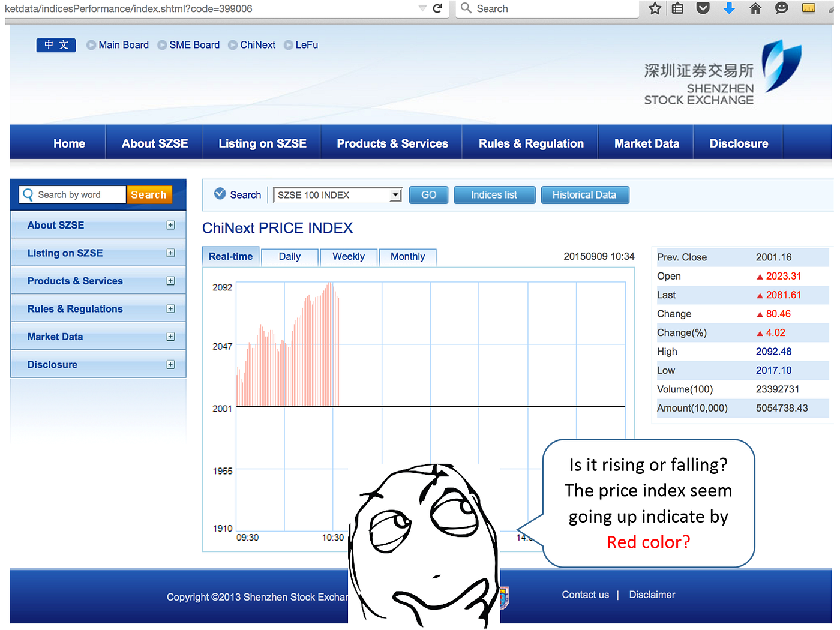The height and width of the screenshot is (630, 840).
Task: Go to browser home page icon
Action: 755,8
